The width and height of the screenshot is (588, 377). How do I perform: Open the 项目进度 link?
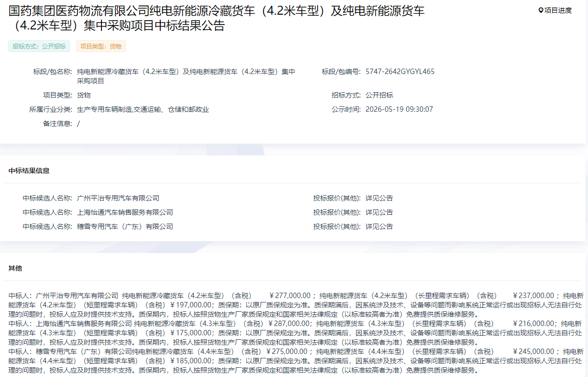tap(558, 10)
